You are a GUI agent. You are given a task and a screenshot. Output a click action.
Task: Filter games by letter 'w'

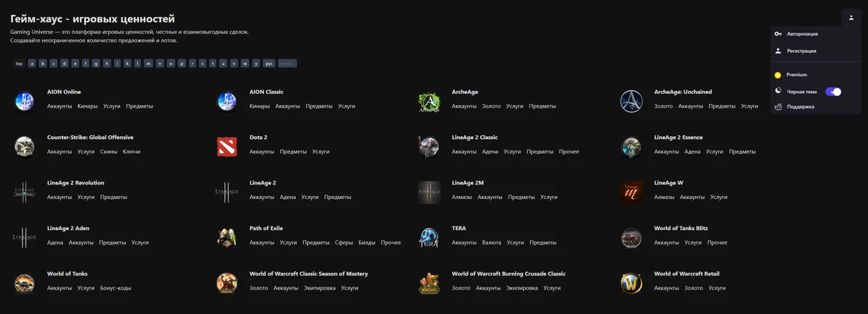point(245,64)
